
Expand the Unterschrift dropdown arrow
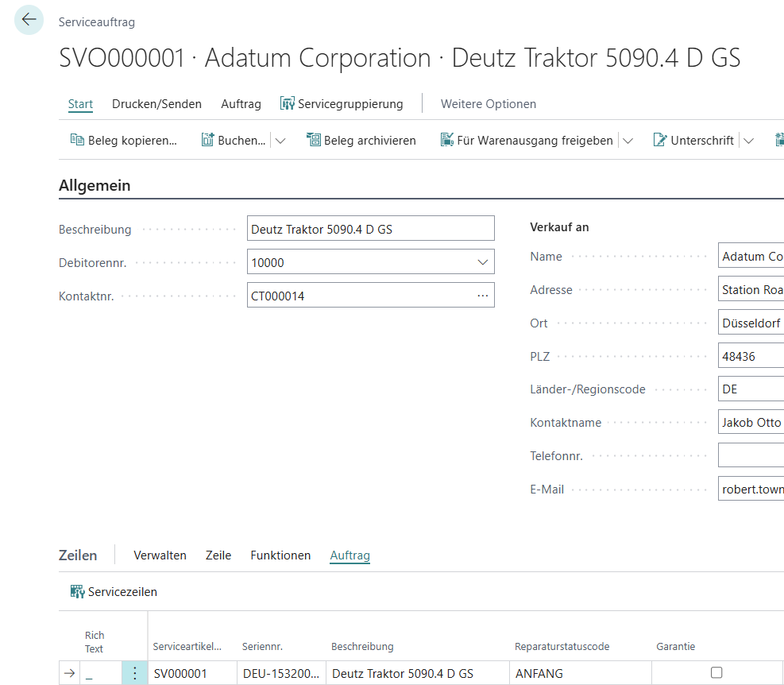click(748, 141)
